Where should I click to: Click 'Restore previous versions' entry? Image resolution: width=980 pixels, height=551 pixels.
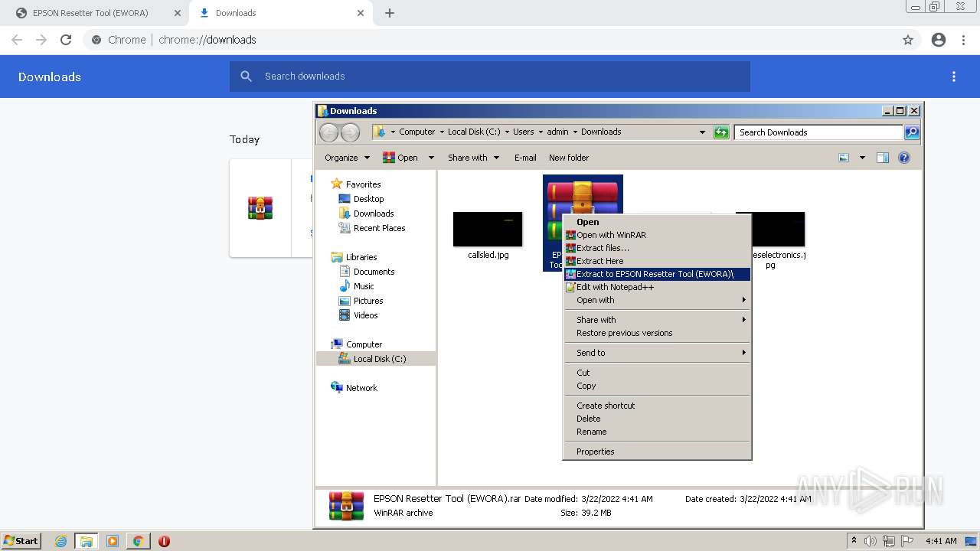tap(657, 333)
